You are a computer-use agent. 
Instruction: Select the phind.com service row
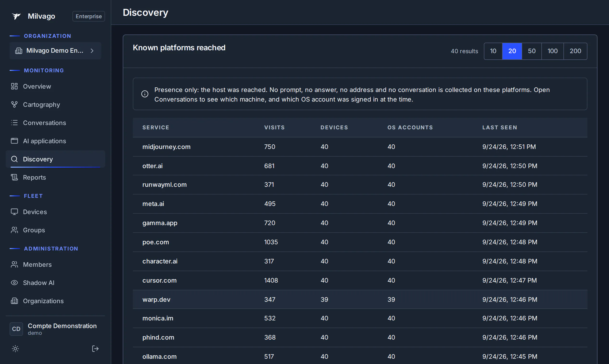[x=360, y=337]
